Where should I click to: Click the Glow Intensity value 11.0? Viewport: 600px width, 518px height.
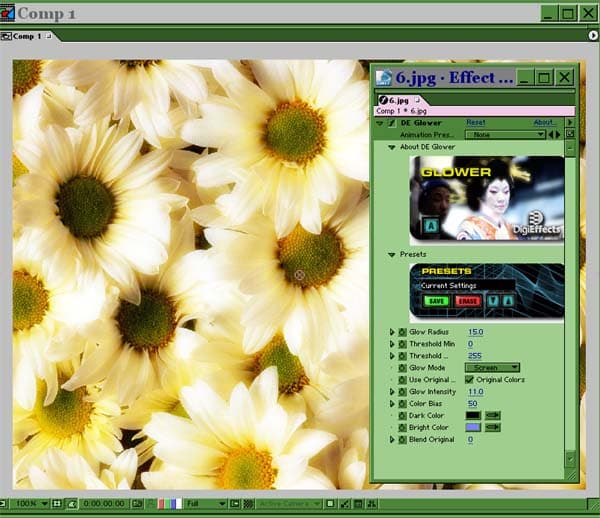click(x=476, y=392)
